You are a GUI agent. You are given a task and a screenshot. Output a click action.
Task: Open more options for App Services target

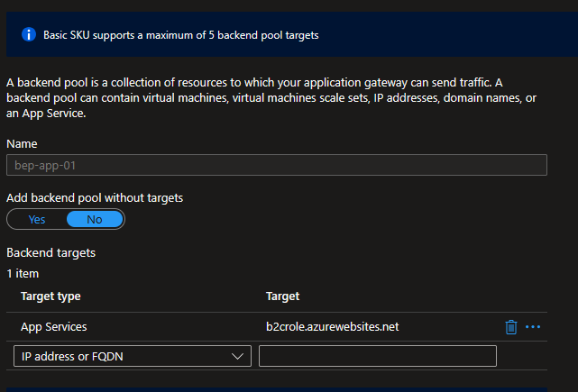[533, 327]
